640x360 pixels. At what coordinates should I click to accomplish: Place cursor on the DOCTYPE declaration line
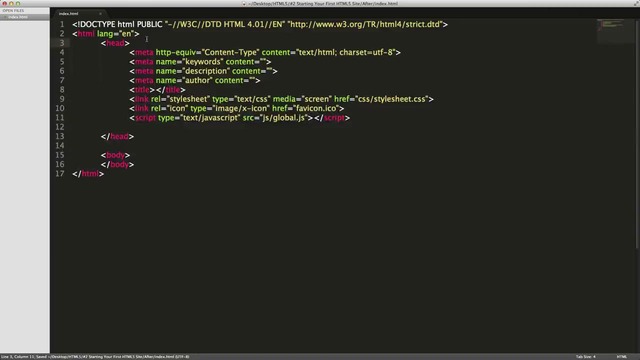coord(260,24)
